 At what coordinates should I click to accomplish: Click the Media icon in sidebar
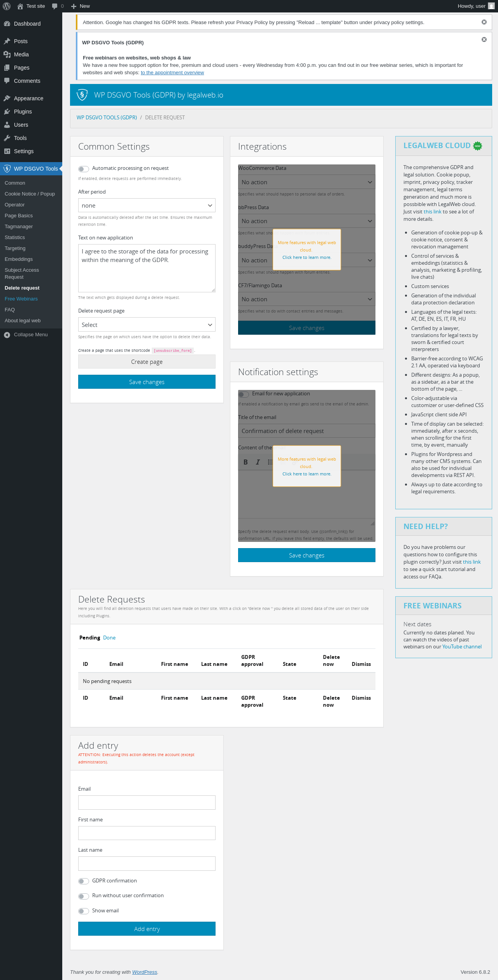click(x=7, y=54)
